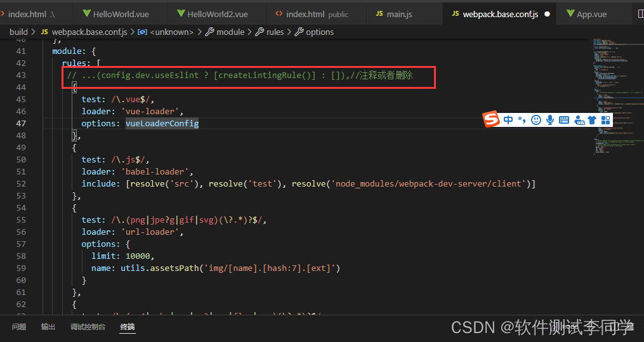Screen dimensions: 644x342
Task: Click the split editor icon
Action: click(639, 13)
